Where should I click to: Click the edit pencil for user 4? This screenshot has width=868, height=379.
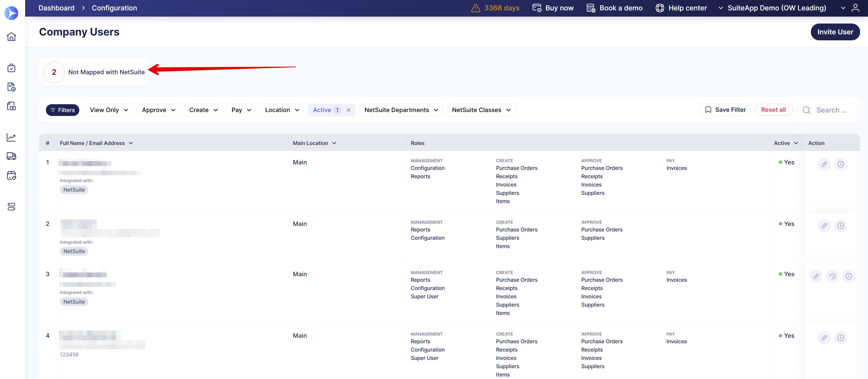coord(824,338)
